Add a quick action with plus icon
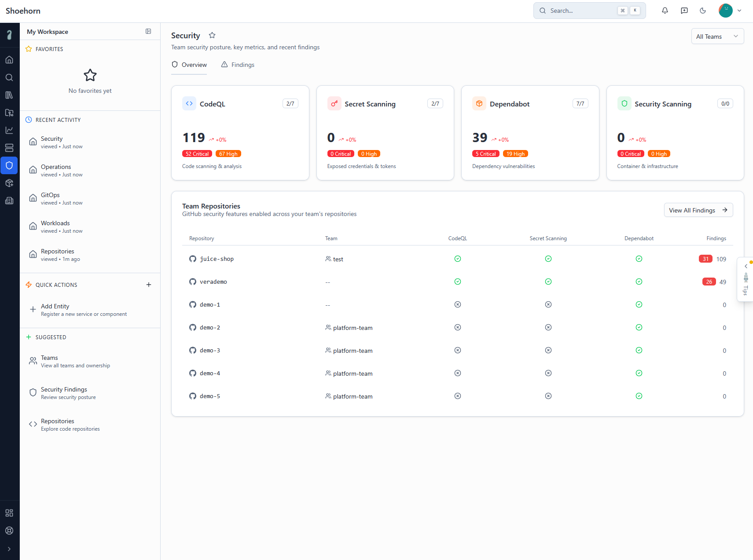 [x=149, y=285]
